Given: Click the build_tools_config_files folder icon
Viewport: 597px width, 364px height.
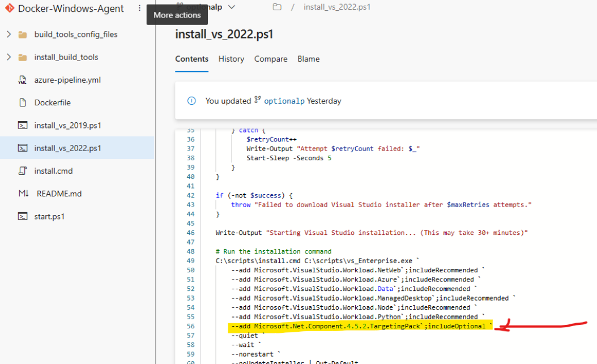Looking at the screenshot, I should [x=23, y=35].
